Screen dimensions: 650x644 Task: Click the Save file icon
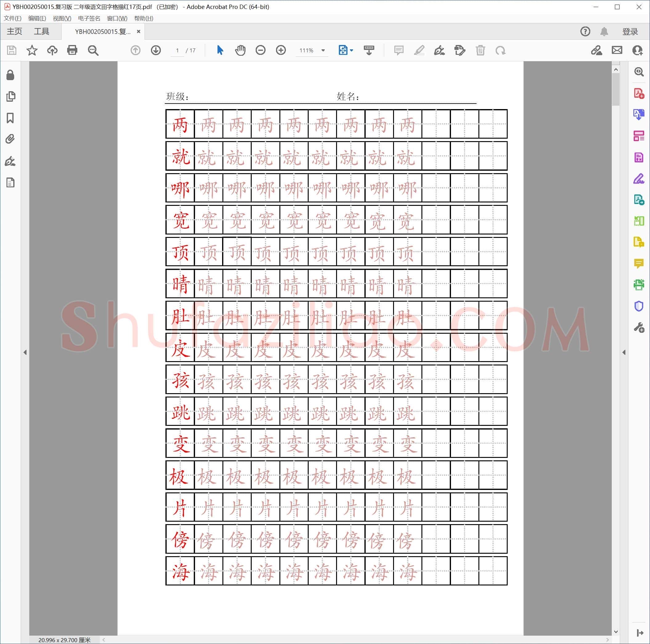click(x=12, y=51)
